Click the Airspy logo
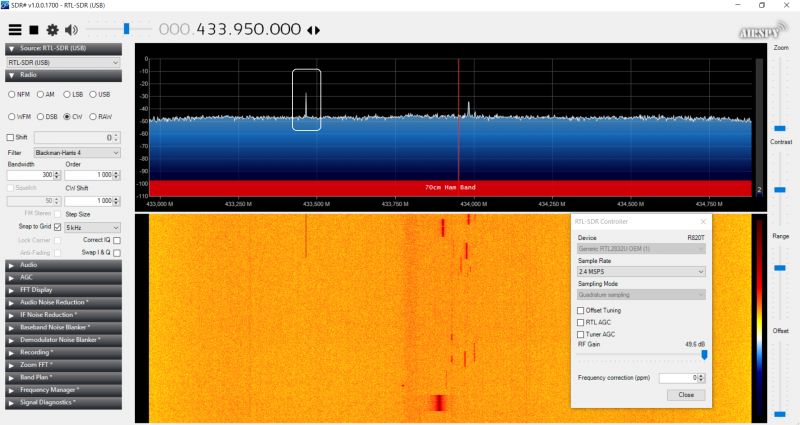This screenshot has height=425, width=800. [763, 31]
